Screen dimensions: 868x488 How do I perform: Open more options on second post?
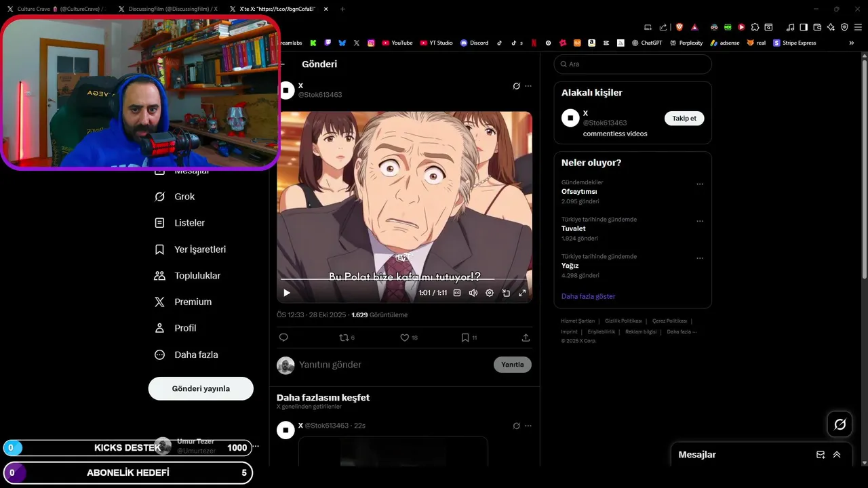pos(528,426)
